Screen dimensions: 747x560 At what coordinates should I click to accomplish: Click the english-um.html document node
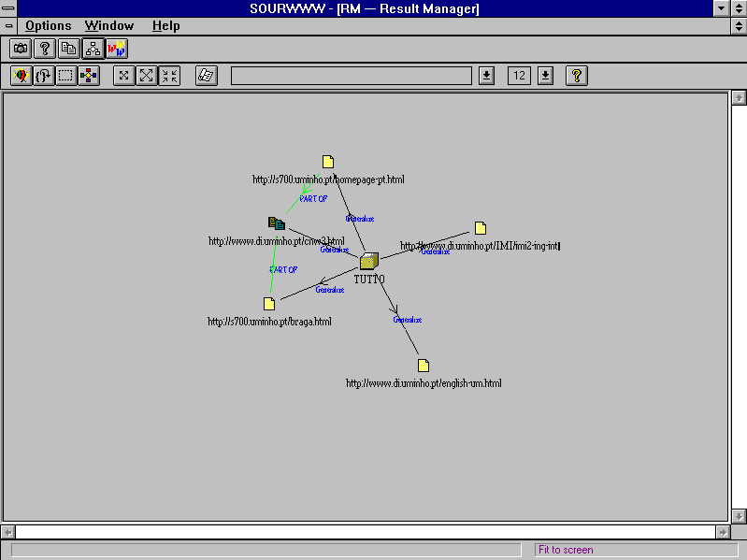click(x=424, y=366)
